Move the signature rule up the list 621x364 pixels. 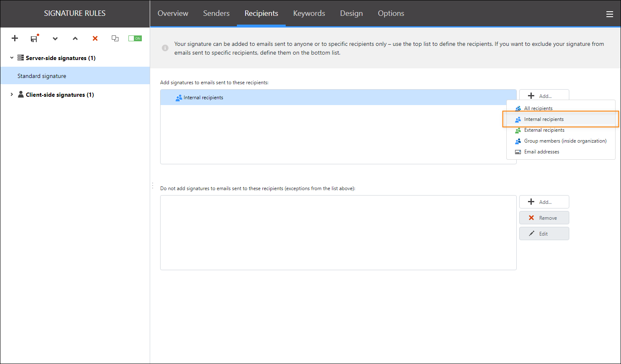tap(75, 38)
